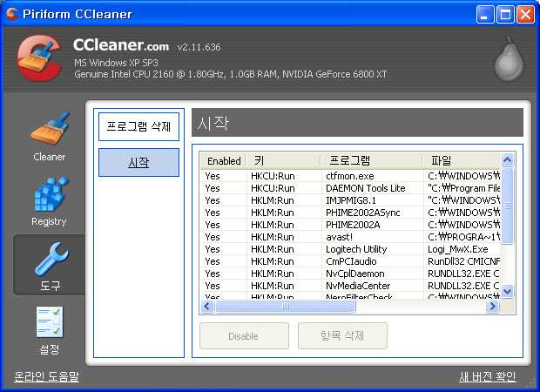Sort by the 키 column header
This screenshot has width=540, height=392.
(x=283, y=161)
